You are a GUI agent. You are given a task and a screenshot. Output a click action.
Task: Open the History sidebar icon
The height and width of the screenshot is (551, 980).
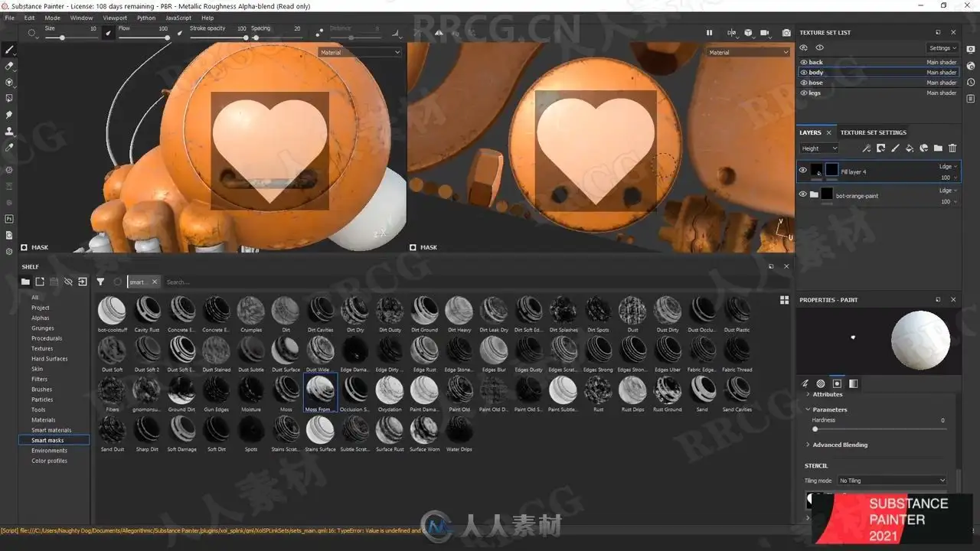click(971, 82)
